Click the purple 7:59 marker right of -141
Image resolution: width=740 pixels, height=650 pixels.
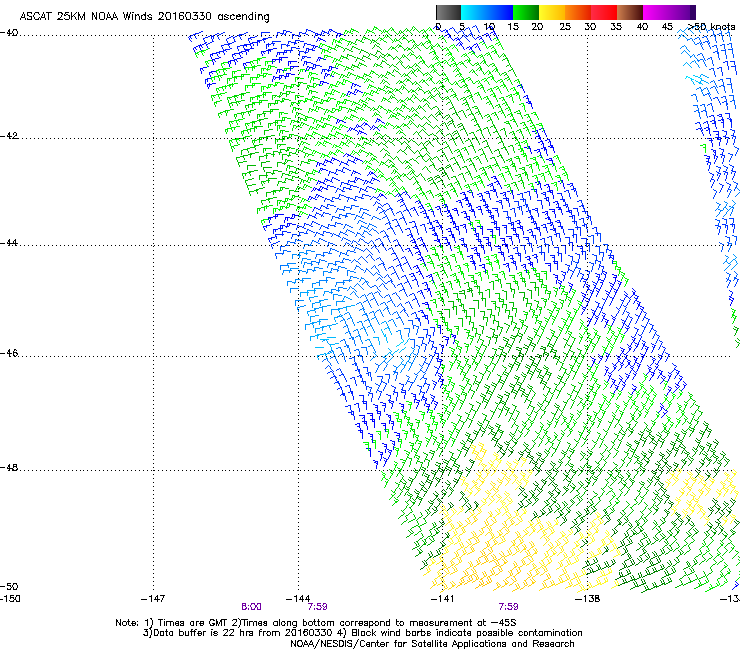click(x=508, y=607)
